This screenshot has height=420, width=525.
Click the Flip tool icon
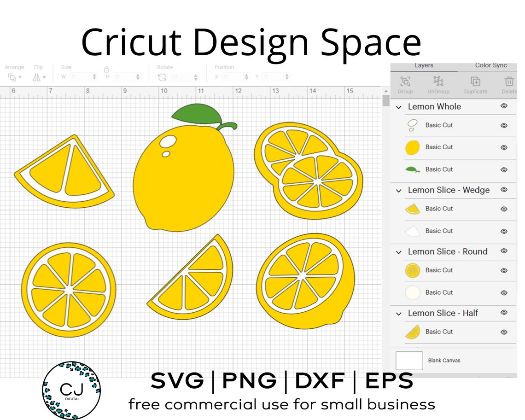click(x=37, y=77)
